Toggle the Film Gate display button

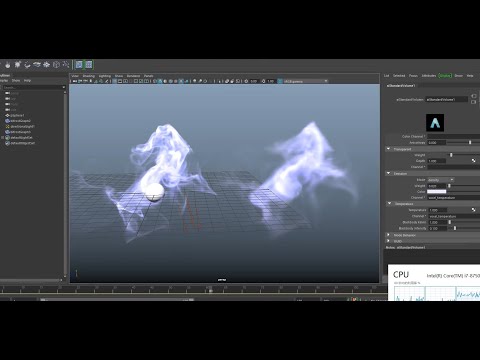coord(120,81)
